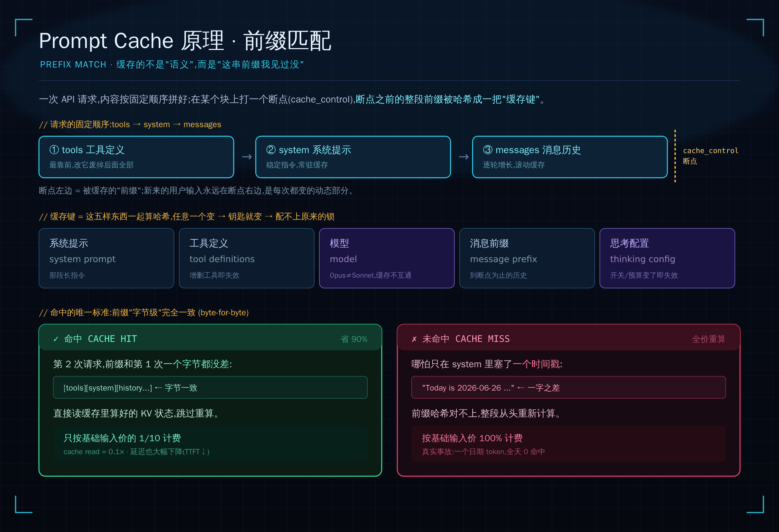
Task: Click the text '增删工具即失效'
Action: pyautogui.click(x=214, y=275)
